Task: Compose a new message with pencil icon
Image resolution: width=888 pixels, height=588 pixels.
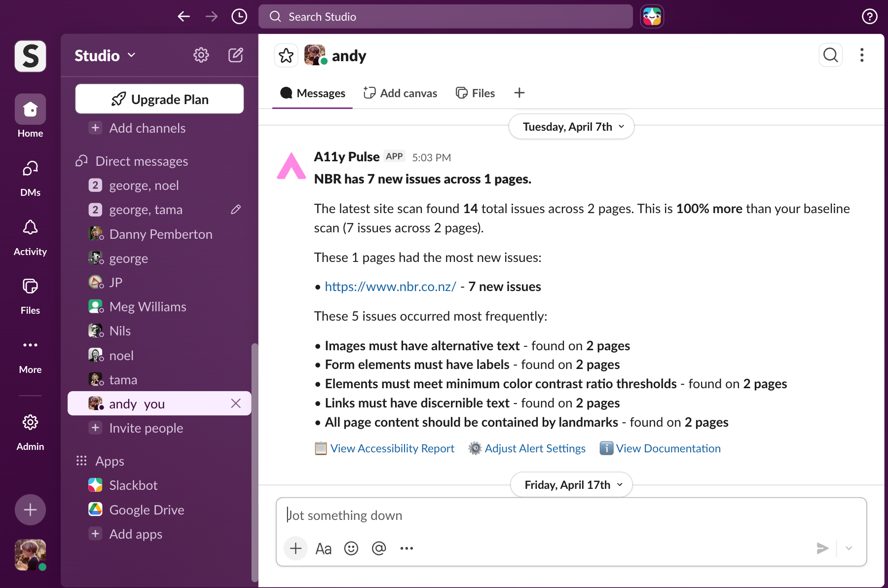Action: pos(236,55)
